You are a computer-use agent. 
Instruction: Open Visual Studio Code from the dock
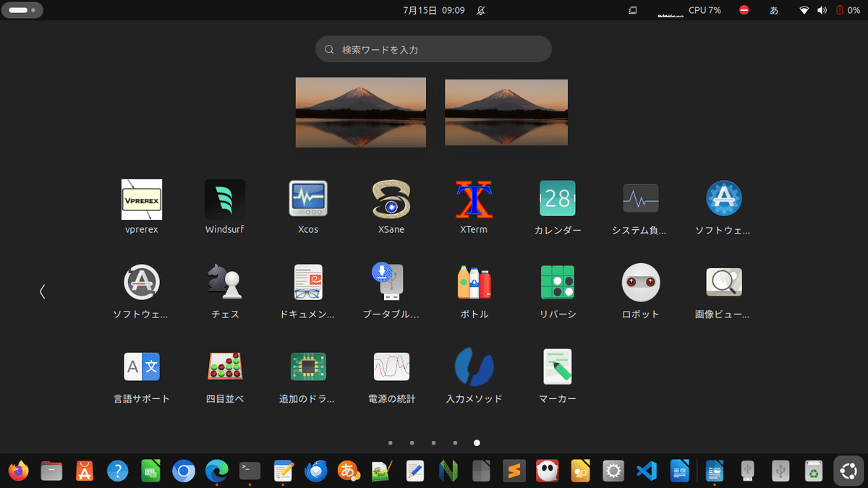[646, 471]
